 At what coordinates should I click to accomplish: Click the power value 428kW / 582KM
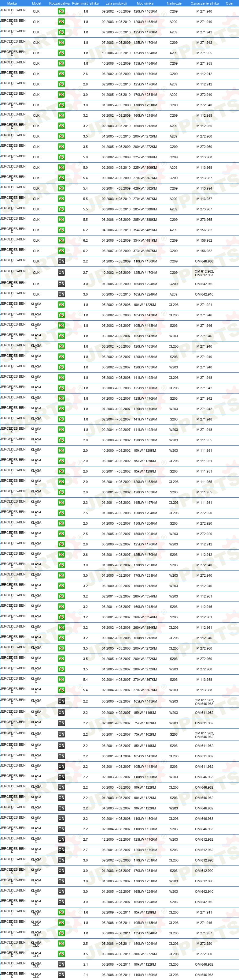145,188
